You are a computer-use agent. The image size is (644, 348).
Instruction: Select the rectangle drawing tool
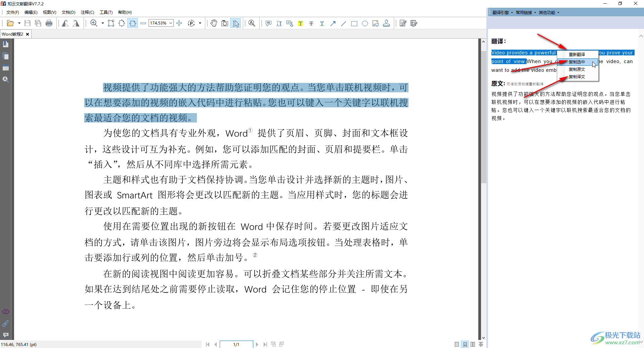354,23
